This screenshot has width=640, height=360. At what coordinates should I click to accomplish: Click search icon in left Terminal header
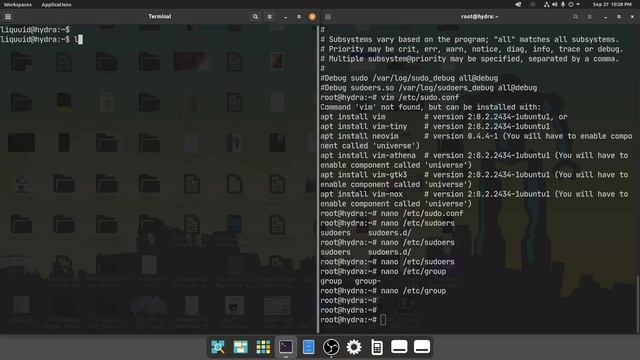click(256, 17)
